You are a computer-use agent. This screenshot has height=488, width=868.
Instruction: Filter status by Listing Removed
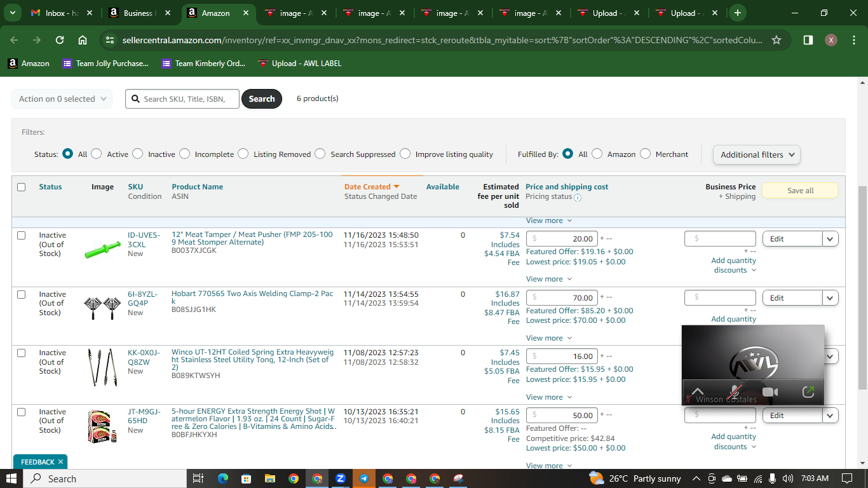point(243,154)
